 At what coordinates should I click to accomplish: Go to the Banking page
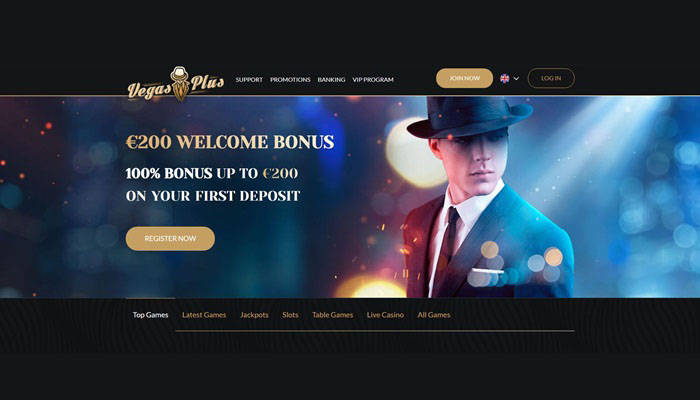pyautogui.click(x=331, y=79)
